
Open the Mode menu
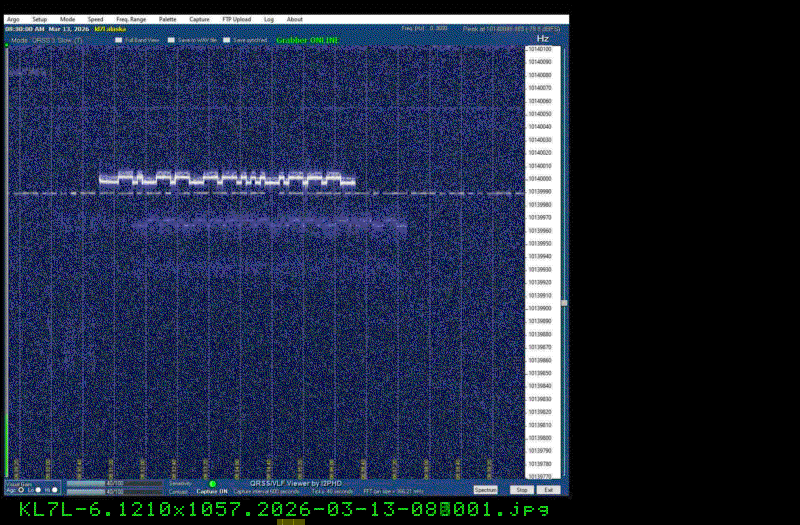[67, 19]
